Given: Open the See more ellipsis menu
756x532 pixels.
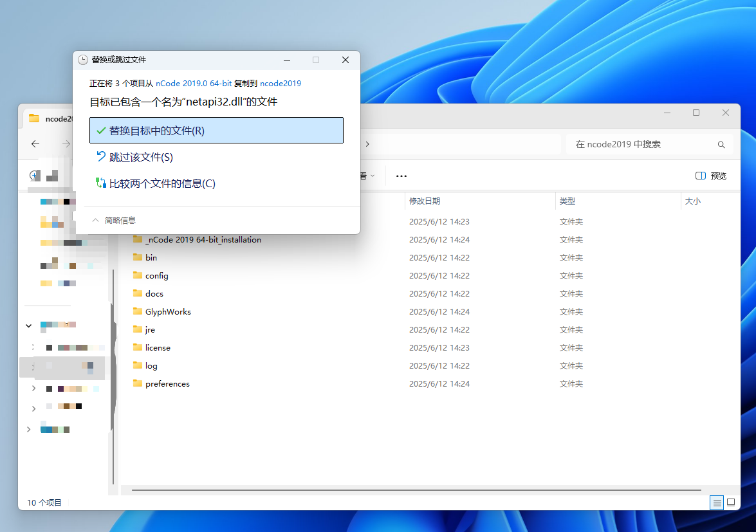Looking at the screenshot, I should (x=401, y=176).
